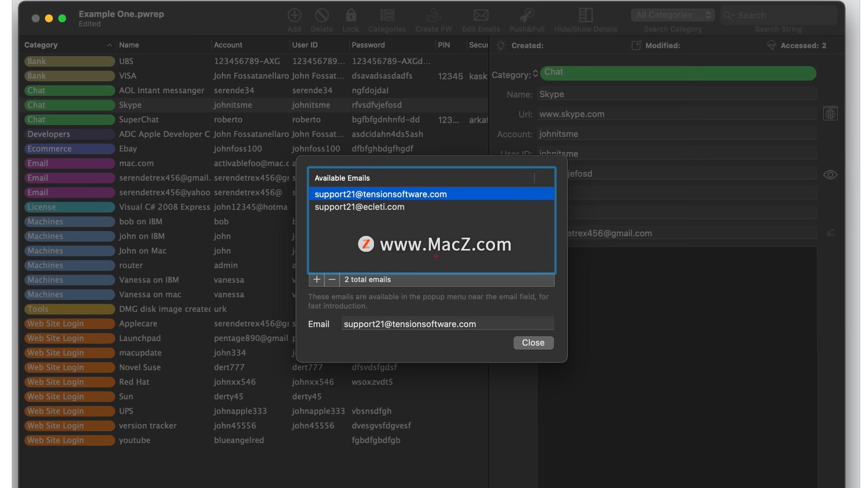Toggle password visibility eye icon

pos(830,175)
